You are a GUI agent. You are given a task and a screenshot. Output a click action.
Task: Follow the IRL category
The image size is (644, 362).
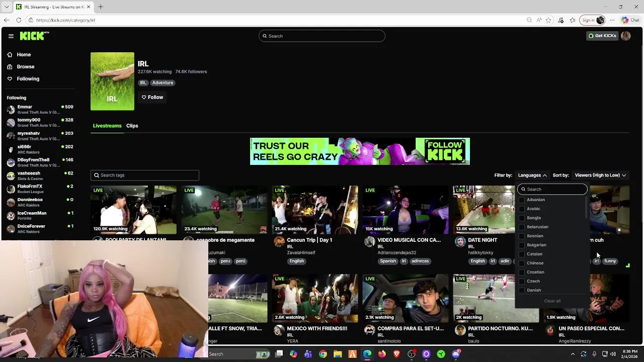coord(152,97)
